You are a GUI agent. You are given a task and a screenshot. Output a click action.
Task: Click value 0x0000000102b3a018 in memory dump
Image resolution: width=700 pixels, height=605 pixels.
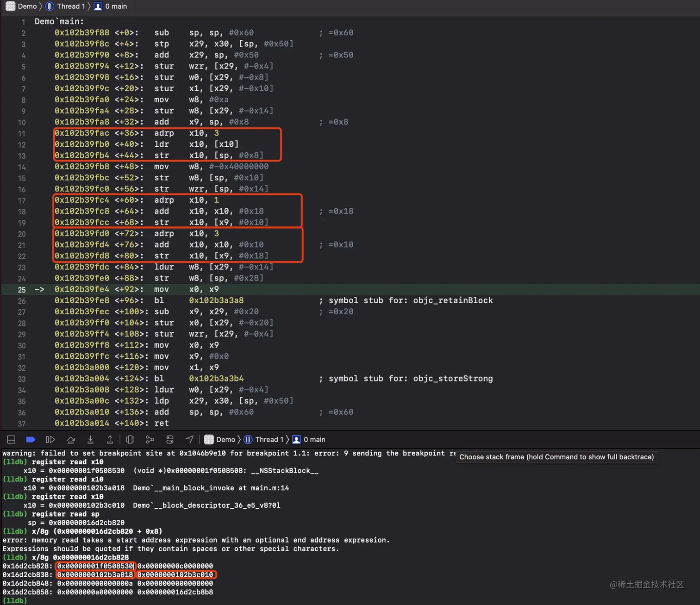(95, 575)
